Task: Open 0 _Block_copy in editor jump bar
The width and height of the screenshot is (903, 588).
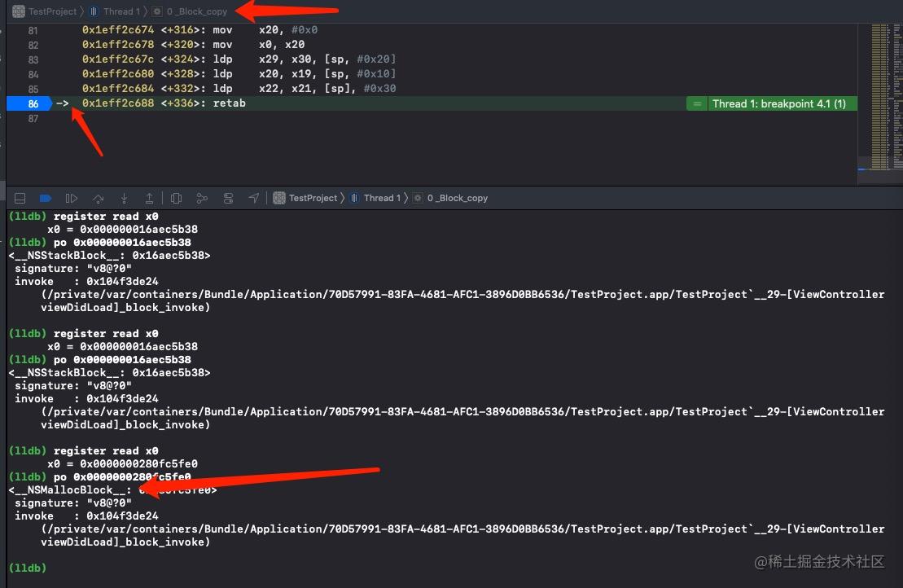Action: point(197,11)
